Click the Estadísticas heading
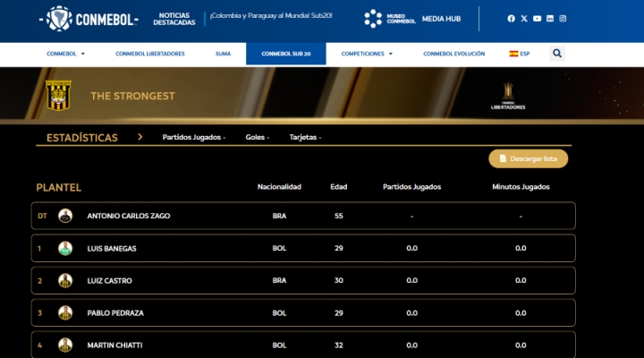 point(81,138)
